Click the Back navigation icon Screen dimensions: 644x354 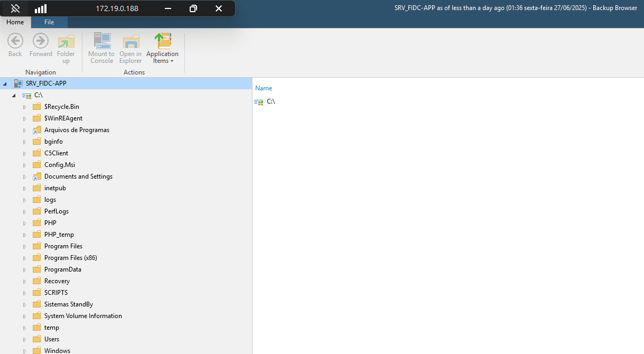(x=15, y=41)
